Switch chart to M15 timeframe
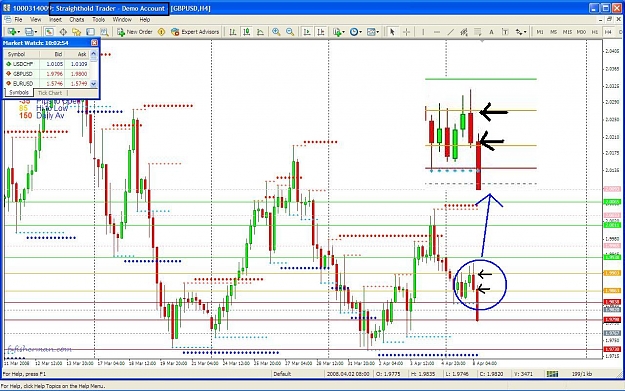This screenshot has height=391, width=625. point(567,32)
